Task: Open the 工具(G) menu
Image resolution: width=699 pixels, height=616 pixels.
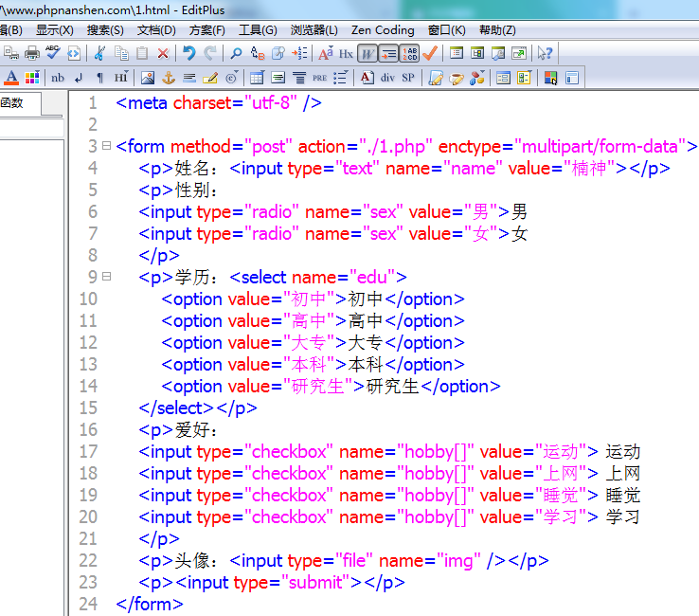Action: click(x=258, y=30)
